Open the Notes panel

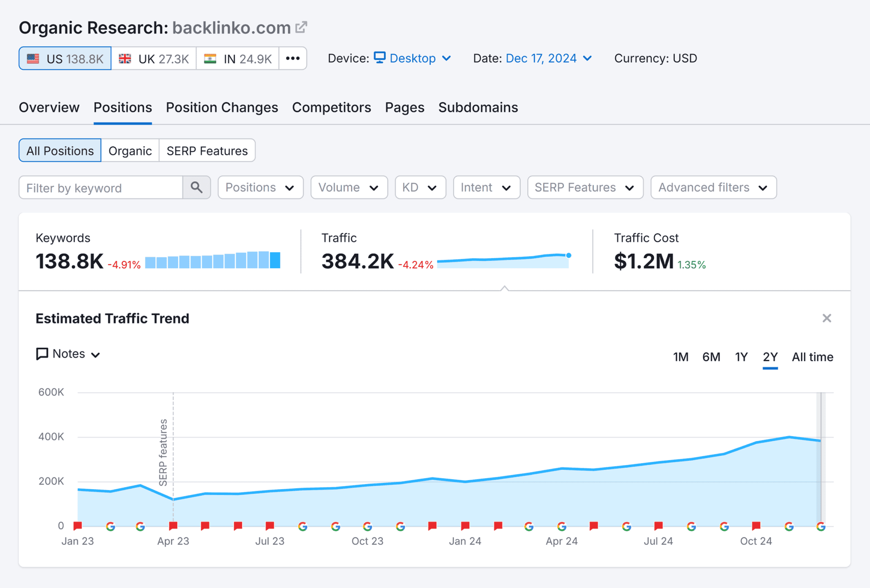click(68, 354)
